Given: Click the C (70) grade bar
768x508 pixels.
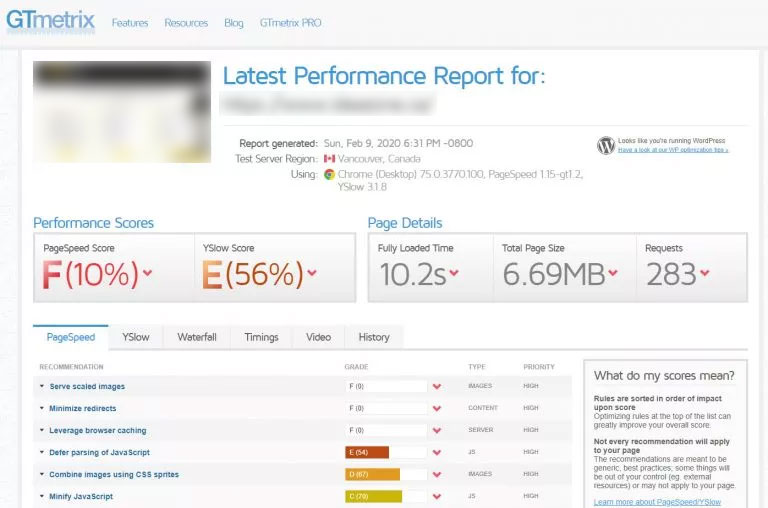Looking at the screenshot, I should coord(373,496).
